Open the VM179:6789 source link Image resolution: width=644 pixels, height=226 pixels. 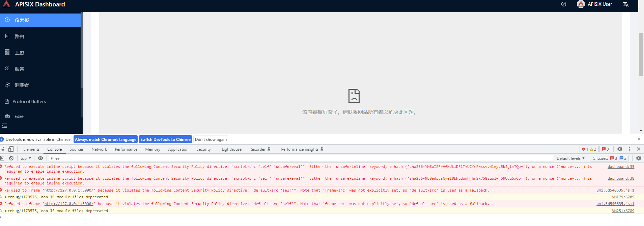coord(623,197)
